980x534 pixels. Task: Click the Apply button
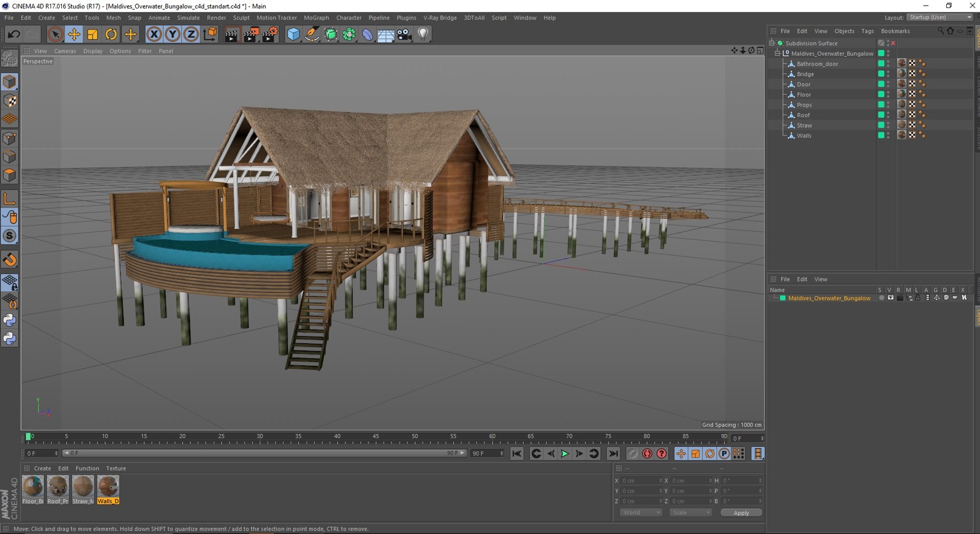click(741, 513)
